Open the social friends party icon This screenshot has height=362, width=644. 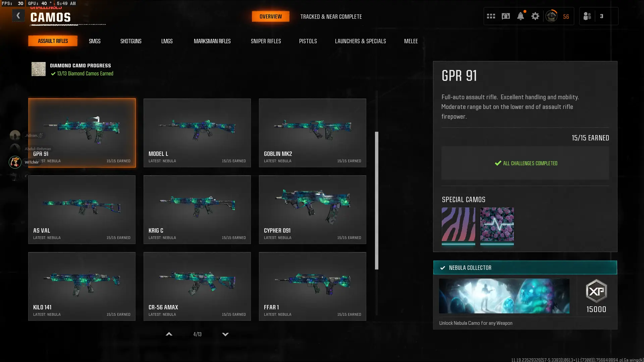(x=587, y=16)
